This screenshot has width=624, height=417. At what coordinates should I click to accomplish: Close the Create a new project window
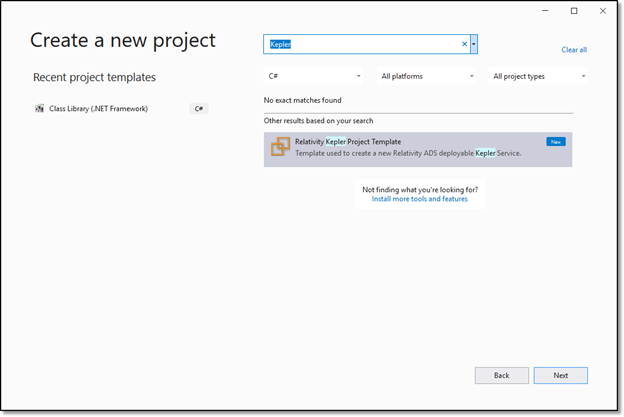coord(603,11)
